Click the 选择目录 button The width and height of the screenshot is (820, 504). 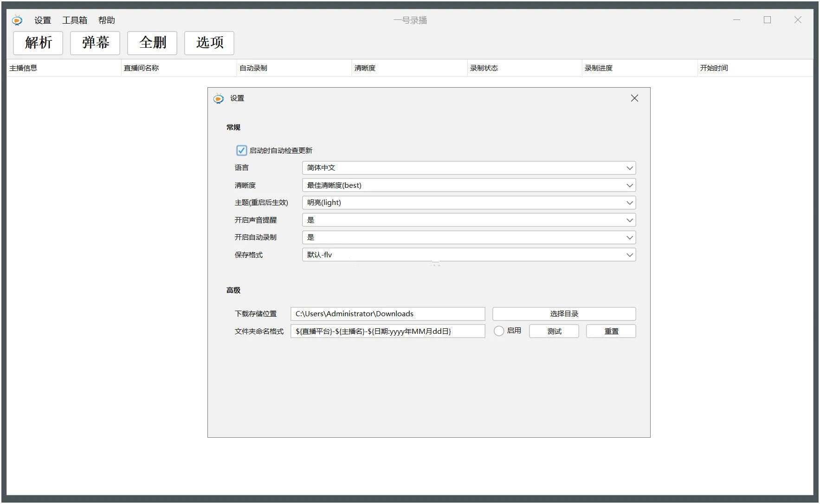point(564,313)
